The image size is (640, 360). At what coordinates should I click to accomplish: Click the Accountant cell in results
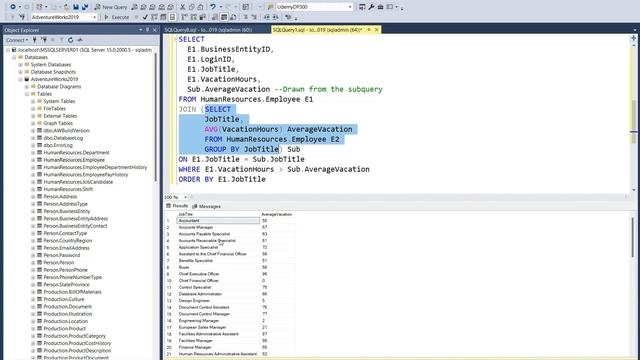click(x=218, y=220)
